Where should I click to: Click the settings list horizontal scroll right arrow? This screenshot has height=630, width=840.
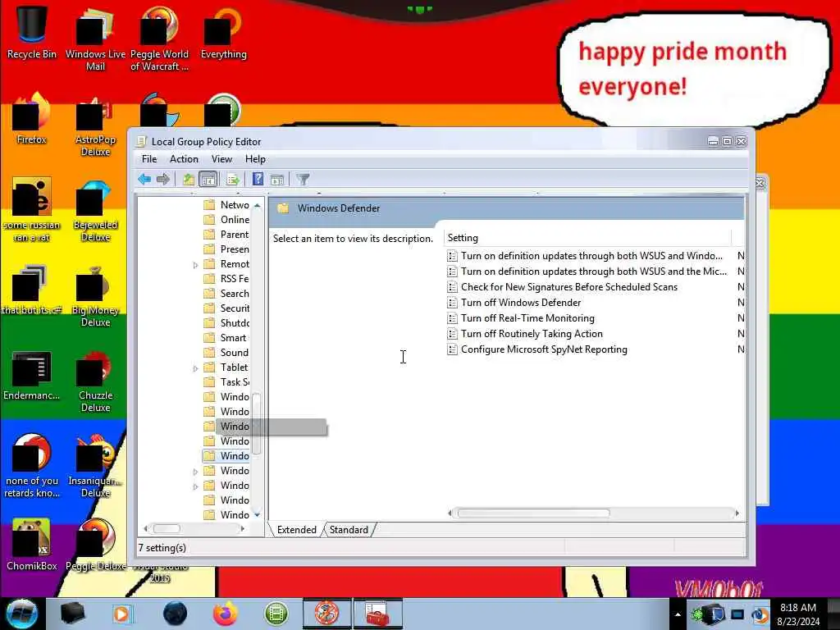click(x=737, y=514)
